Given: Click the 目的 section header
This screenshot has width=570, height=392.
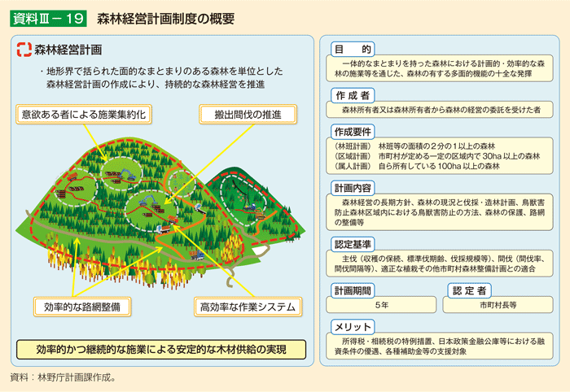Looking at the screenshot, I should [353, 49].
